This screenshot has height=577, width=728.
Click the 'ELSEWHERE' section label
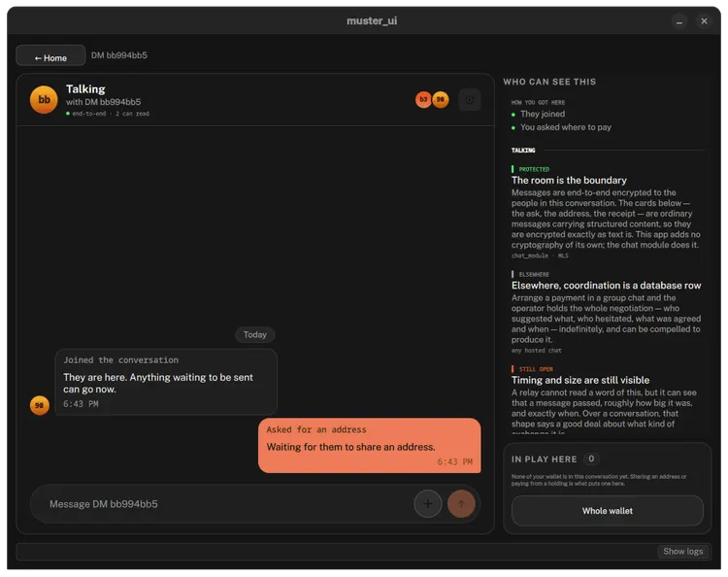coord(534,274)
